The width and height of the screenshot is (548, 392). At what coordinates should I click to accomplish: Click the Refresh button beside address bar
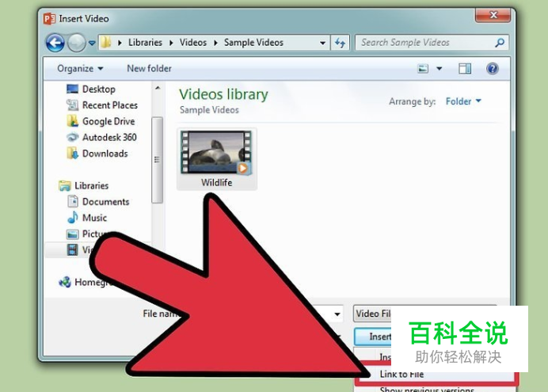pos(340,43)
